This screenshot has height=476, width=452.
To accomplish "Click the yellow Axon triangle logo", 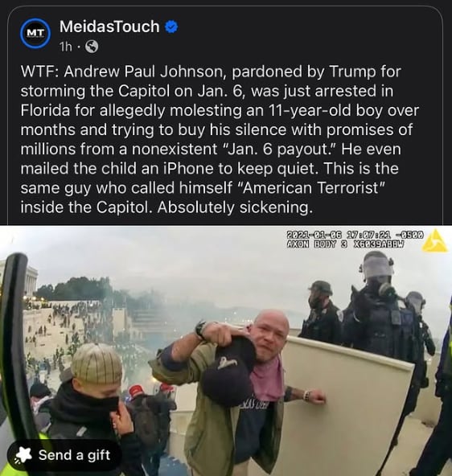I will point(435,241).
